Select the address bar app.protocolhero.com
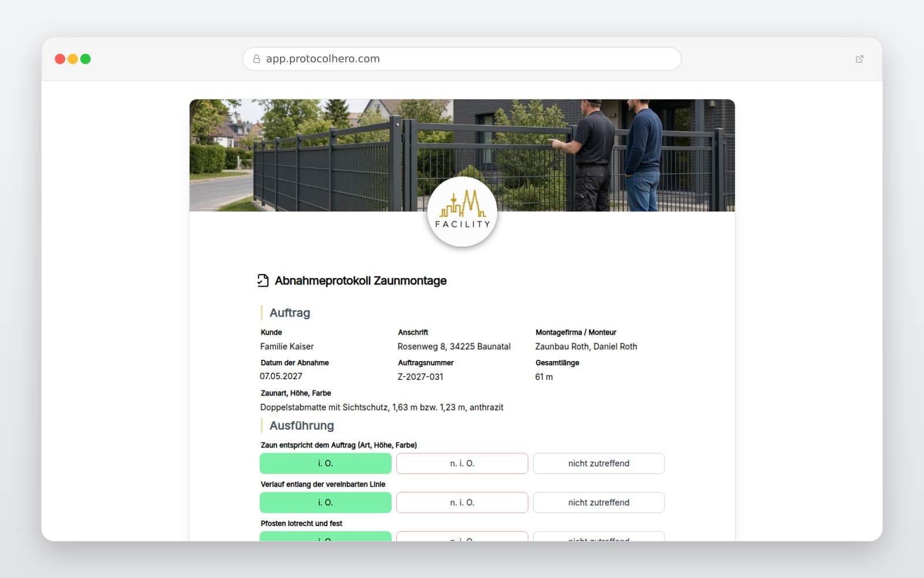The width and height of the screenshot is (924, 578). [462, 59]
